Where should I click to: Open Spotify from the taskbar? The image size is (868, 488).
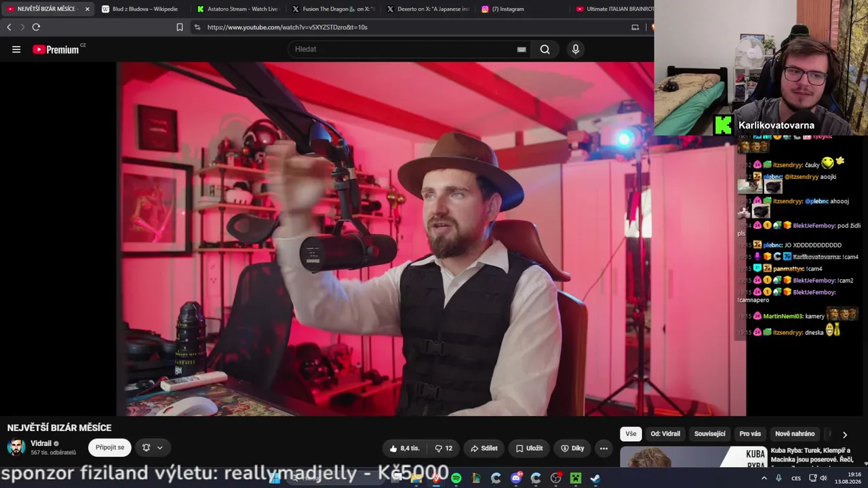[456, 479]
